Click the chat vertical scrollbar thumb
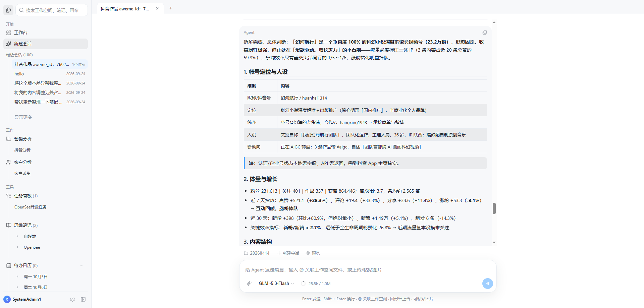This screenshot has height=308, width=644. click(x=494, y=208)
